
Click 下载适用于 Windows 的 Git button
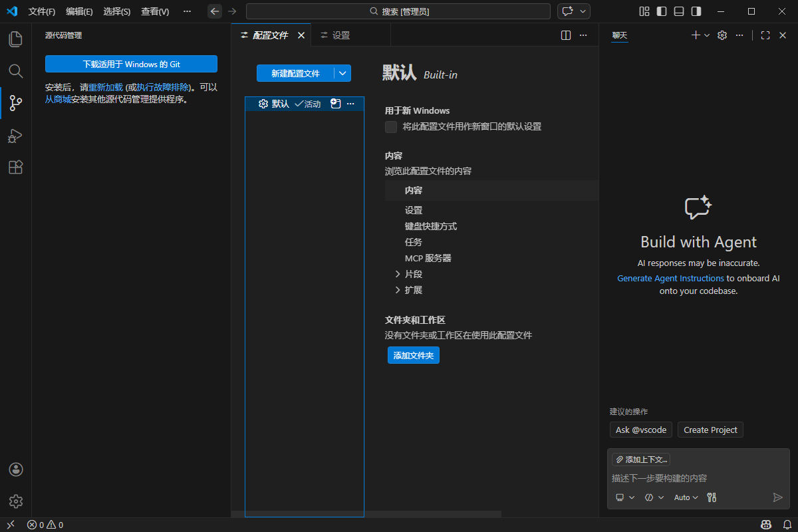click(131, 64)
